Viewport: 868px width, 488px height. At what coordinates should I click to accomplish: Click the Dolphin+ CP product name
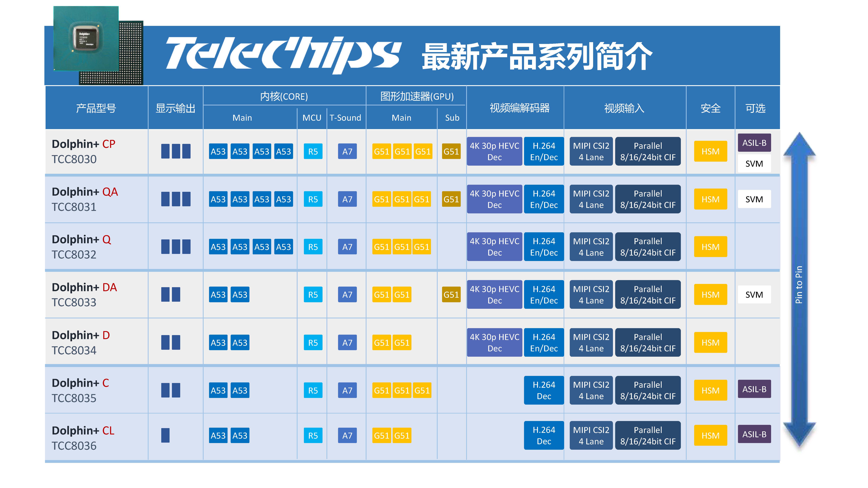tap(83, 144)
